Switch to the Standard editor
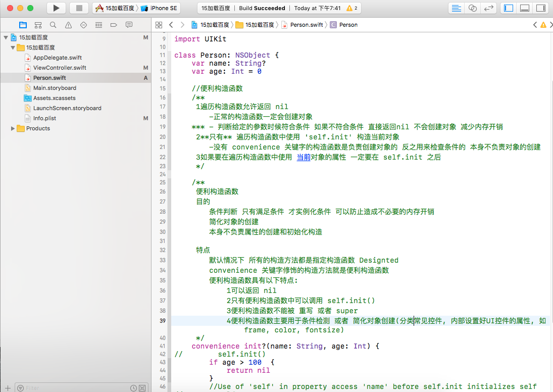This screenshot has width=553, height=392. pos(457,8)
